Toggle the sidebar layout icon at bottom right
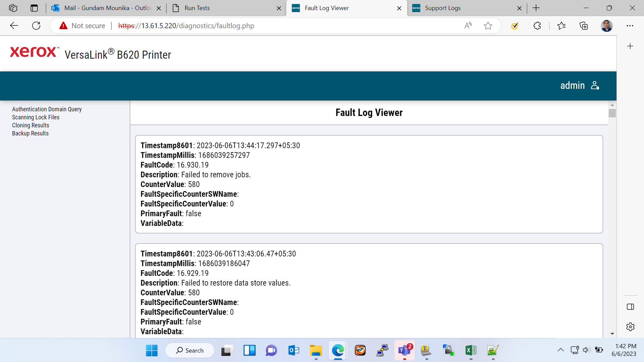The image size is (644, 362). click(x=630, y=307)
